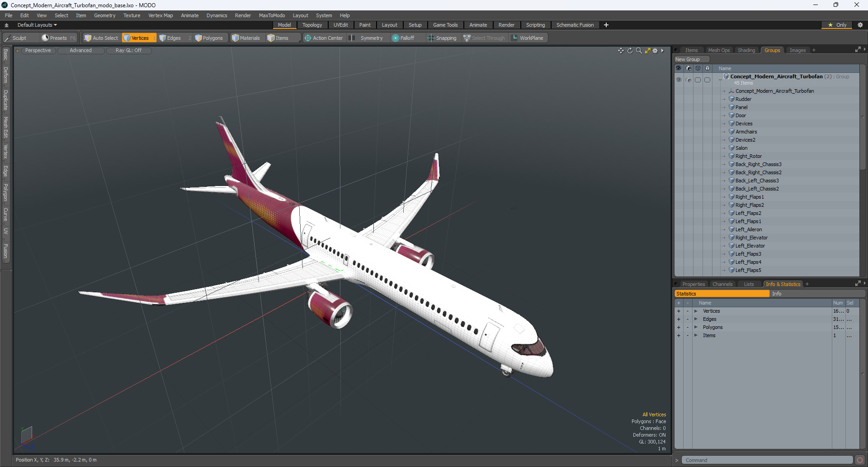Image resolution: width=868 pixels, height=467 pixels.
Task: Toggle Select Through
Action: pyautogui.click(x=484, y=38)
